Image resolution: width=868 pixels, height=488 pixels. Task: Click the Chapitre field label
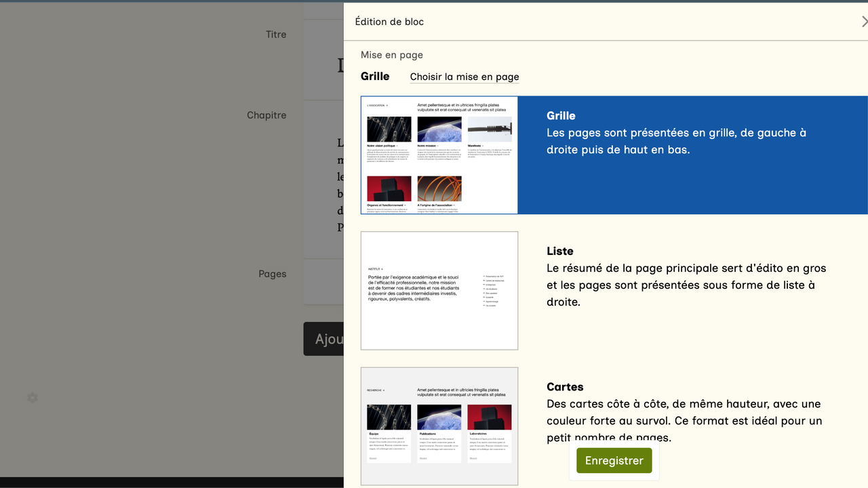tap(267, 115)
